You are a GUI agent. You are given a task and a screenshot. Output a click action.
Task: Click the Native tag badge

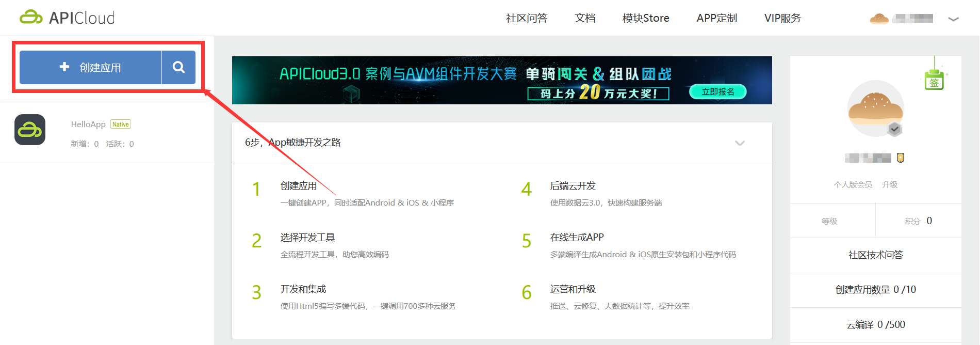[121, 124]
